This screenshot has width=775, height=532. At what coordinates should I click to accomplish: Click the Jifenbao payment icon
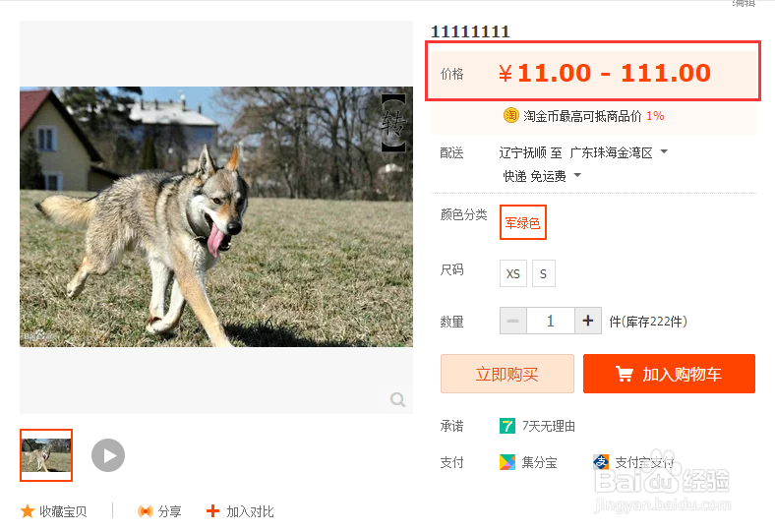tap(507, 462)
